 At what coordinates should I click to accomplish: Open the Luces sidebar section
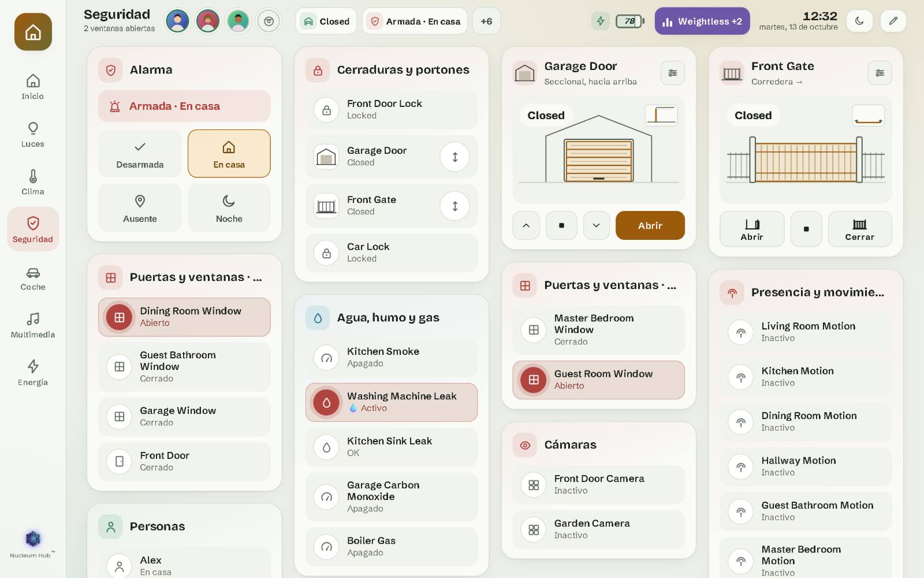(33, 135)
